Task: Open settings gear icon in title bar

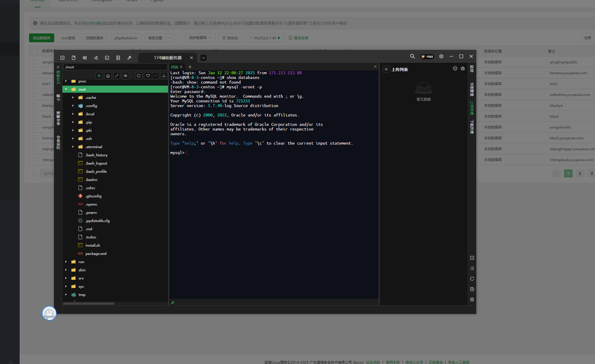Action: 441,56
